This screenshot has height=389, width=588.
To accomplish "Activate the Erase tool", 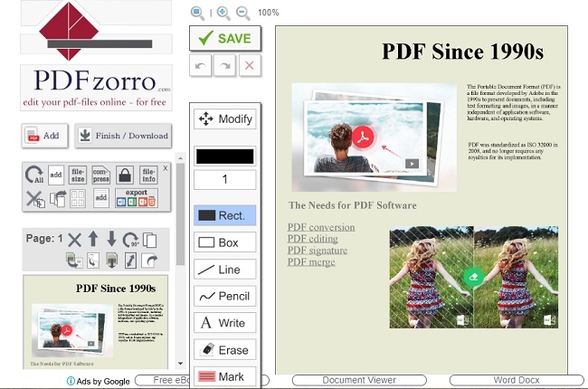I will (224, 350).
